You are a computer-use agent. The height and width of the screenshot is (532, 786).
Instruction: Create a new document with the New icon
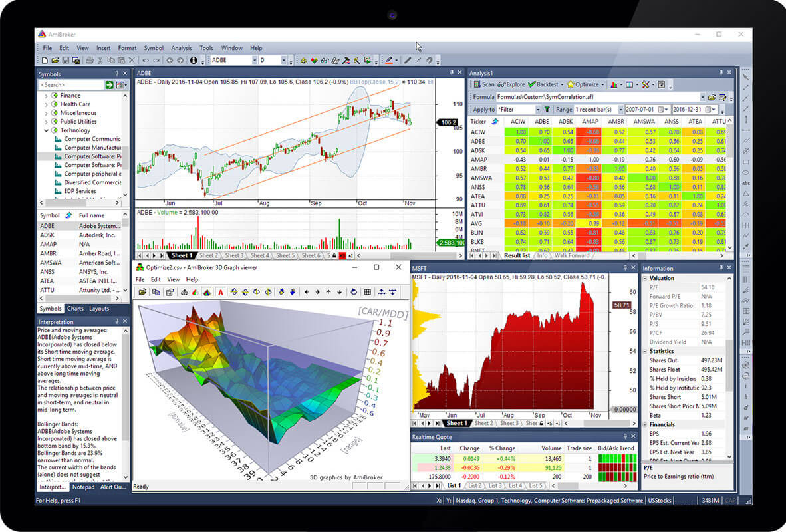[x=45, y=60]
